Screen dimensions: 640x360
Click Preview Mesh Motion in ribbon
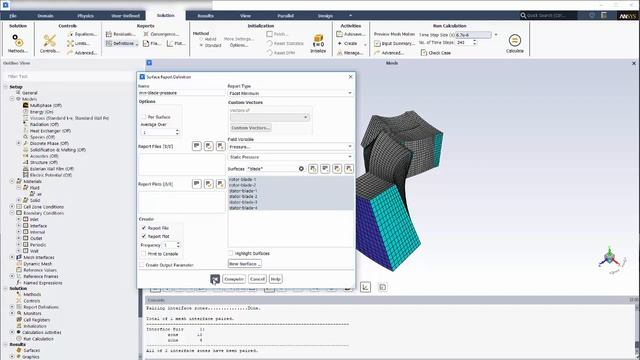point(394,34)
